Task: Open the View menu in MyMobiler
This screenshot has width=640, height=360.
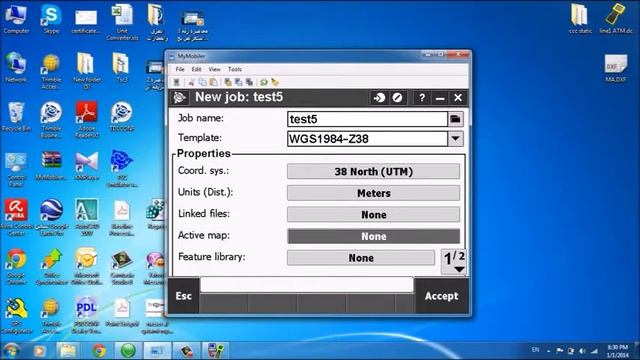Action: tap(214, 69)
